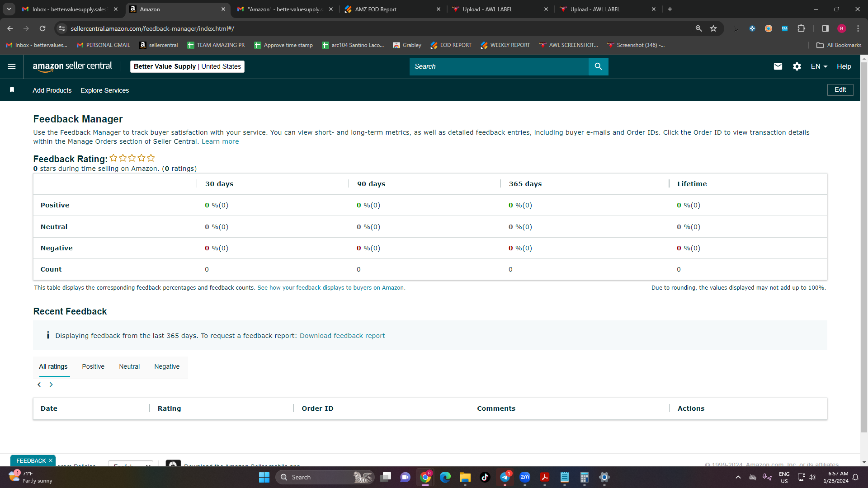868x488 pixels.
Task: Go to previous feedback page arrow
Action: pos(39,385)
